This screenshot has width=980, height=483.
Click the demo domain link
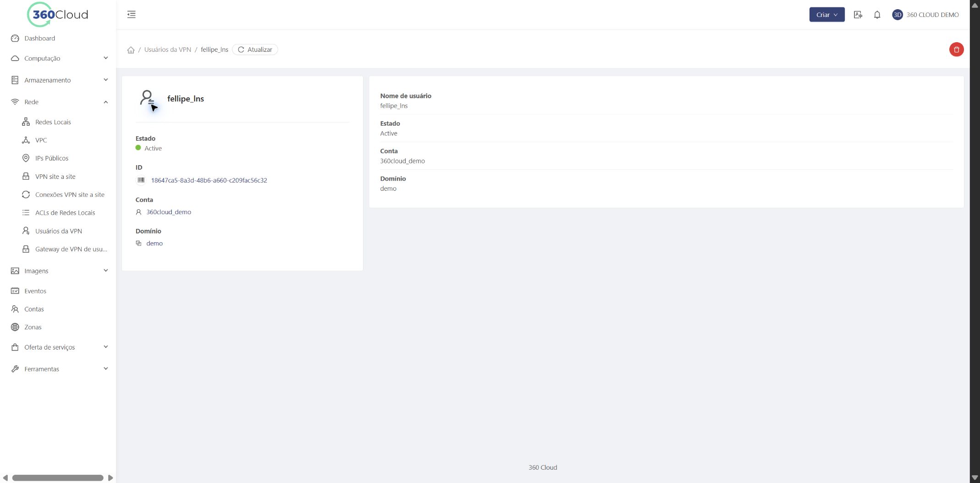(154, 243)
